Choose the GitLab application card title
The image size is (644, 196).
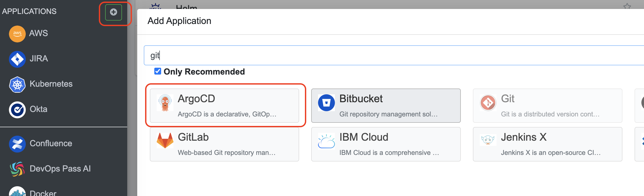[x=193, y=137]
